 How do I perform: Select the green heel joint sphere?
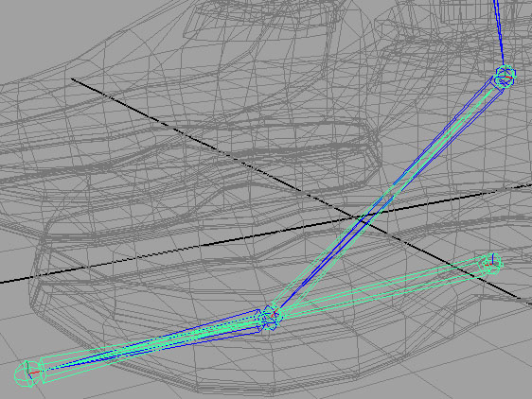point(491,264)
